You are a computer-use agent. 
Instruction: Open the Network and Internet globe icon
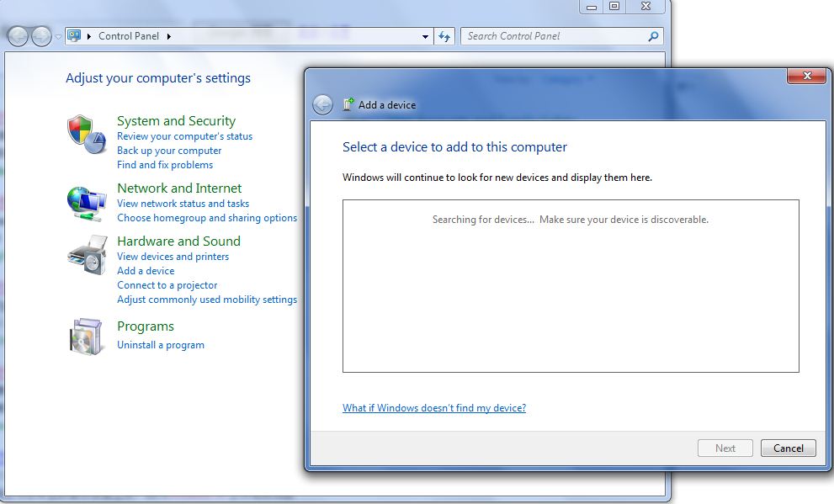pos(86,203)
